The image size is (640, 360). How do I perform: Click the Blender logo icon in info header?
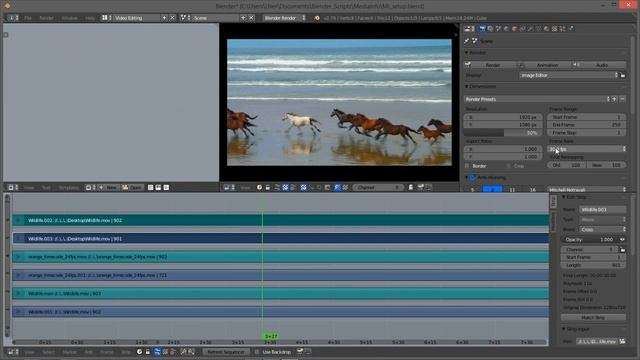317,18
